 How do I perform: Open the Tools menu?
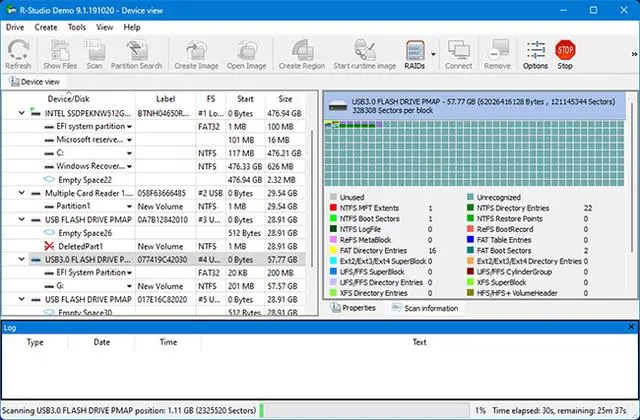[77, 27]
